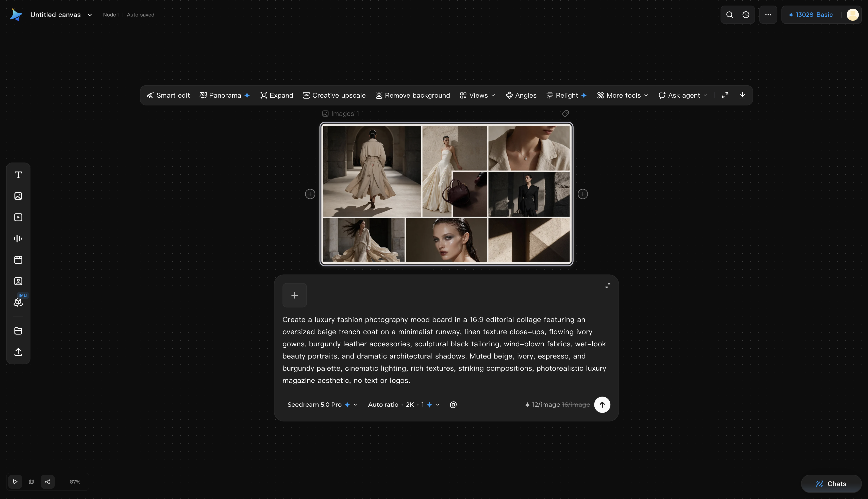Select the pointer cursor tool at bottom
Viewport: 868px width, 499px height.
(15, 482)
